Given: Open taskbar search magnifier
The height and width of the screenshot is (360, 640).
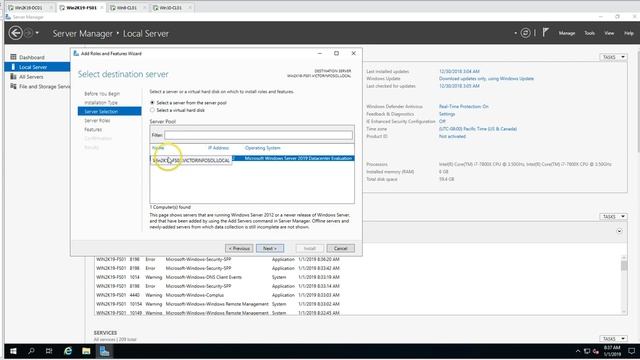Looking at the screenshot, I should click(31, 351).
